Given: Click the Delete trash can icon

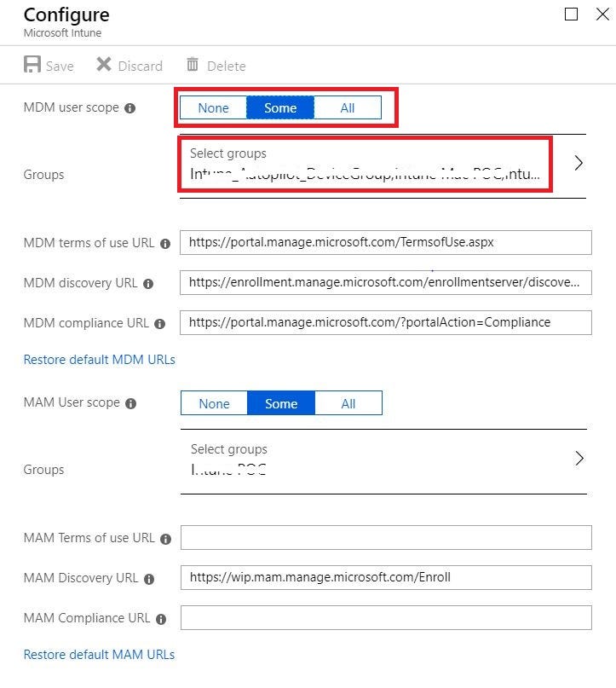Looking at the screenshot, I should tap(193, 64).
